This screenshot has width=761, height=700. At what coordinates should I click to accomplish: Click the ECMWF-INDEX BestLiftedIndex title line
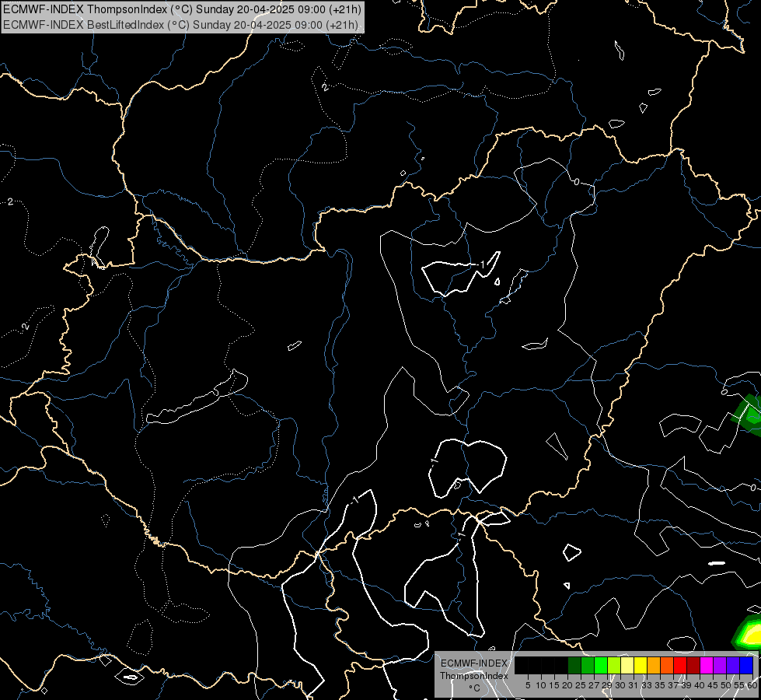(x=180, y=25)
